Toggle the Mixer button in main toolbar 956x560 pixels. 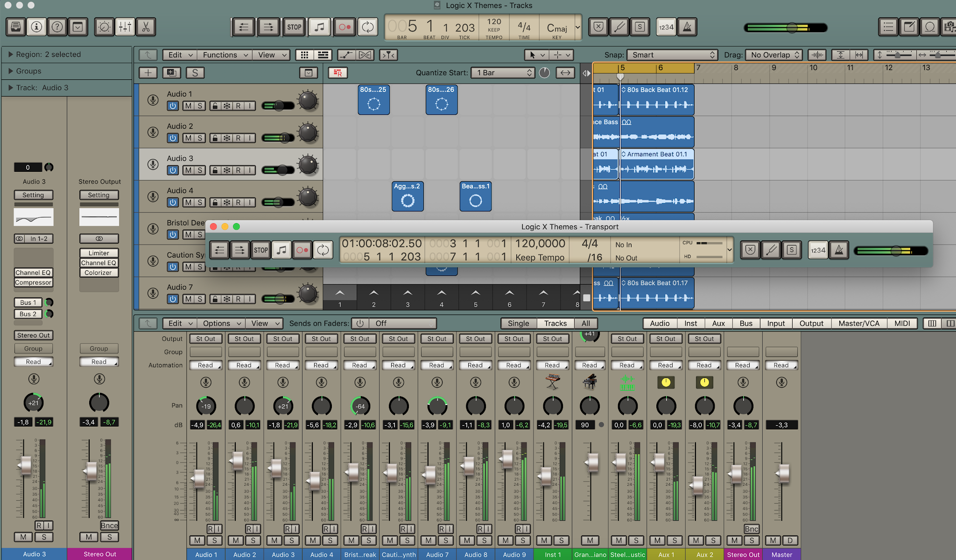(125, 27)
